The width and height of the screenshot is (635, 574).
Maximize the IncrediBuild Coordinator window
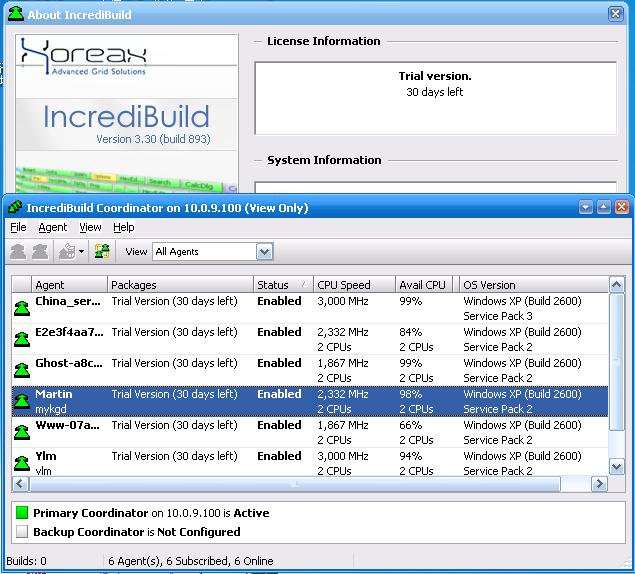[x=603, y=207]
